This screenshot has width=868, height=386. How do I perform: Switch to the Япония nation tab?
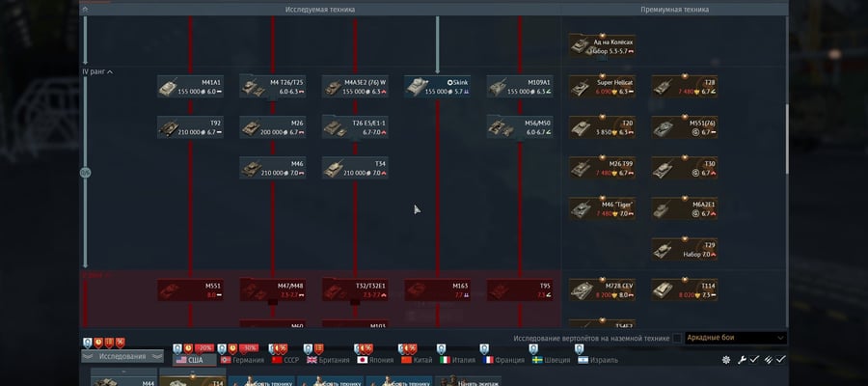(375, 360)
